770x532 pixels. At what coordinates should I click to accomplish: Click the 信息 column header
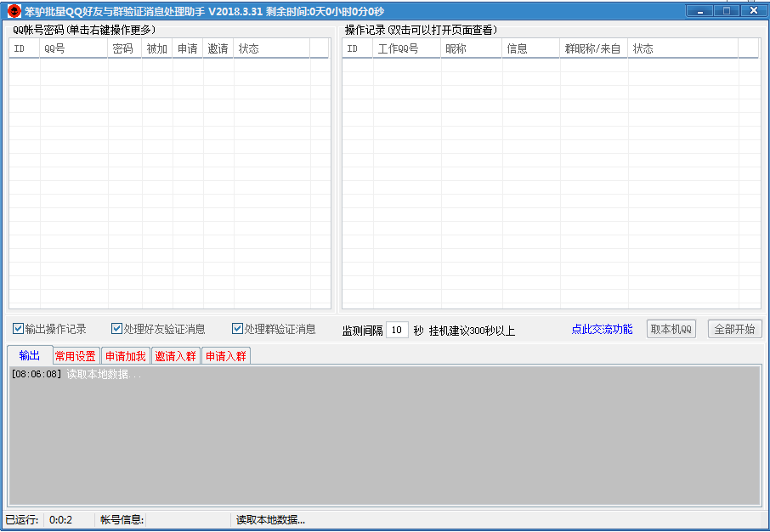pyautogui.click(x=531, y=48)
